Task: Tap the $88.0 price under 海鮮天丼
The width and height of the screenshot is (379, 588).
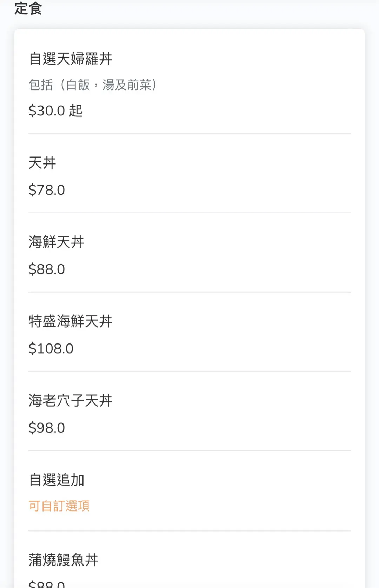Action: click(x=47, y=269)
